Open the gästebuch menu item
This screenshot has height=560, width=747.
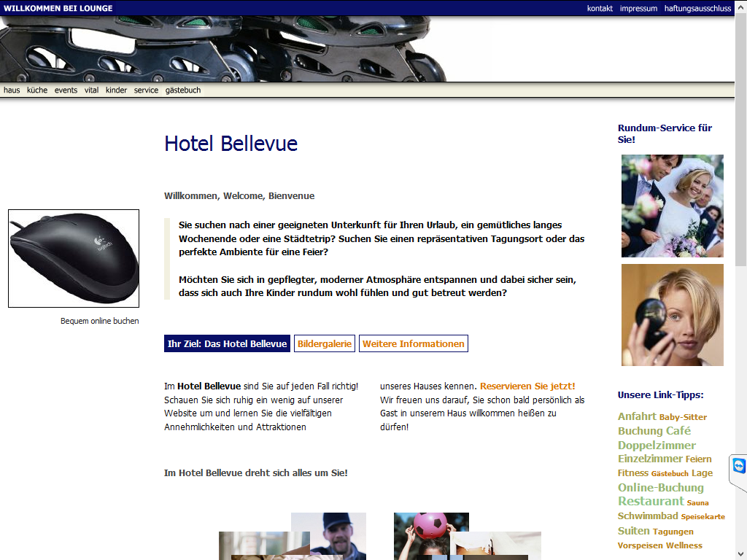tap(183, 90)
